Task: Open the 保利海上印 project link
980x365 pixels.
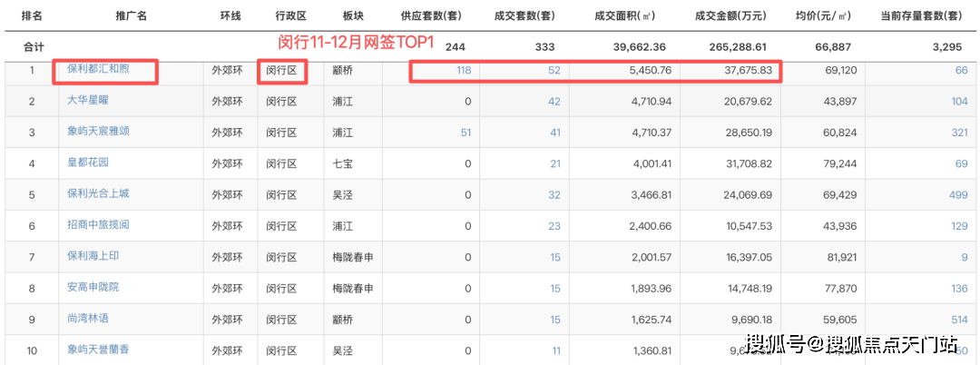Action: (x=93, y=256)
